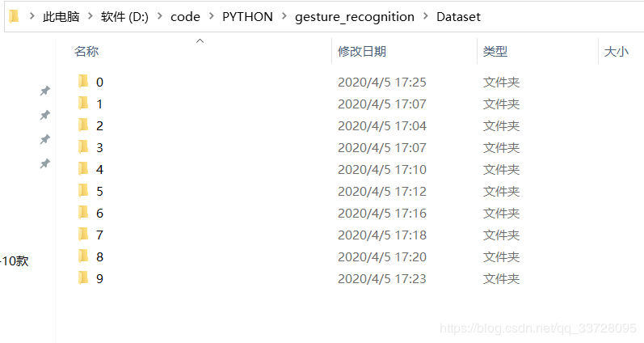Select the folder icon next to 3

point(82,146)
